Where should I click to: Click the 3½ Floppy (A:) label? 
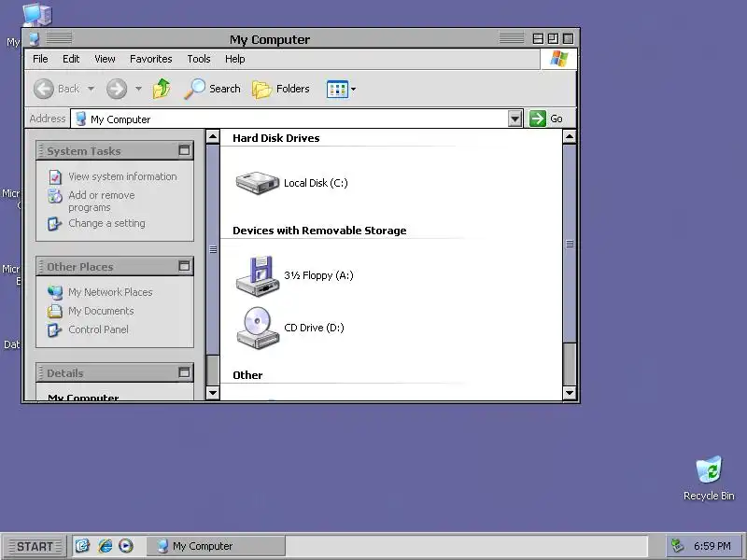click(x=318, y=275)
